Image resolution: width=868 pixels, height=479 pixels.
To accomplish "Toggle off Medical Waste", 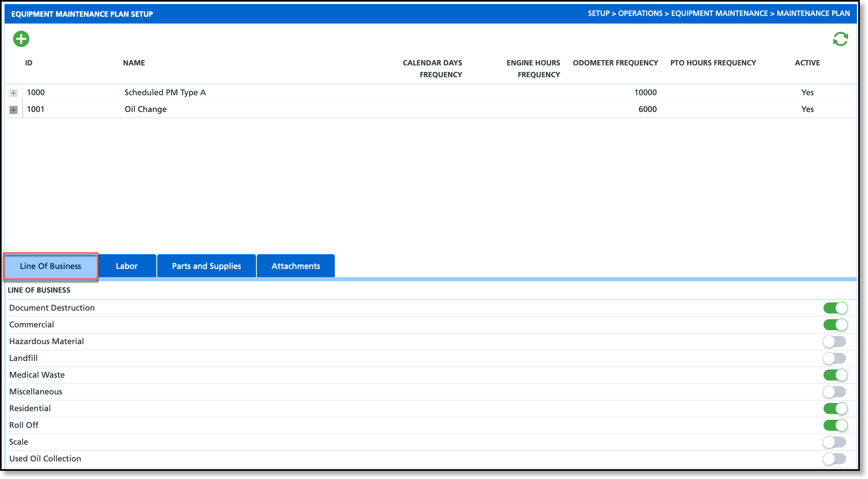I will tap(835, 375).
